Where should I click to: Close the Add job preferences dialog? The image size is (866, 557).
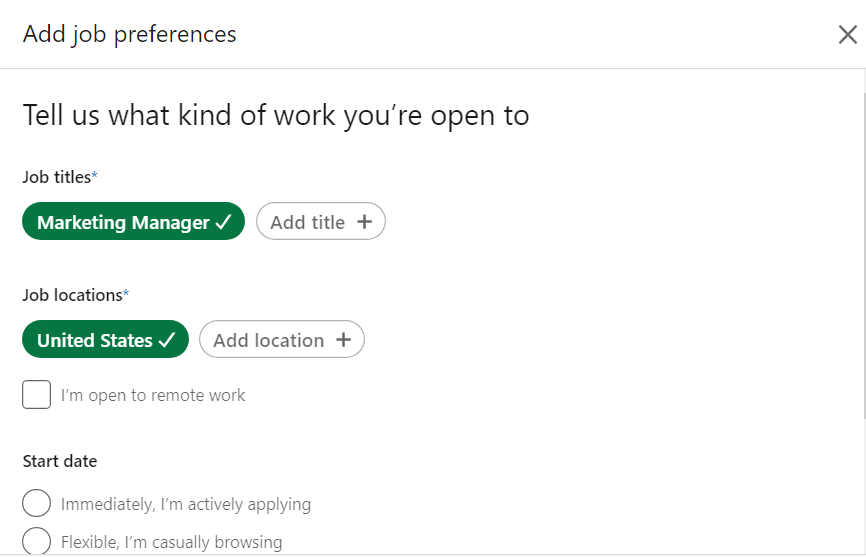coord(847,35)
